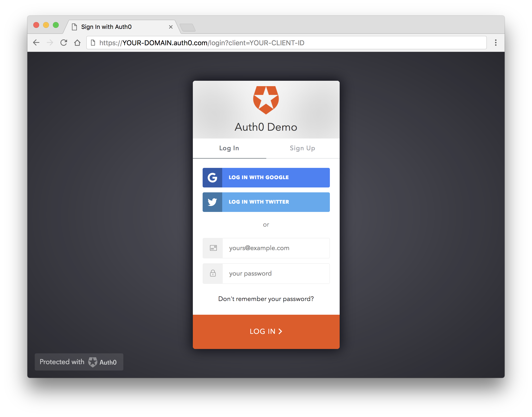Click the browser back arrow icon

coord(37,42)
